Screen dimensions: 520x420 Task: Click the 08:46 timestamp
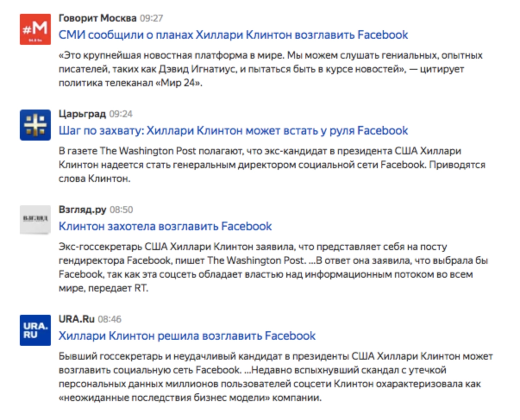(x=110, y=320)
